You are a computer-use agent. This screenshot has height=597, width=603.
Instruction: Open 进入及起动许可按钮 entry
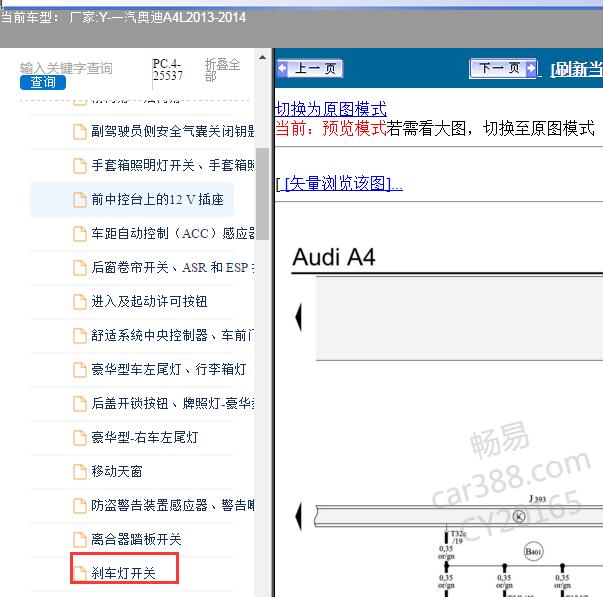point(149,301)
